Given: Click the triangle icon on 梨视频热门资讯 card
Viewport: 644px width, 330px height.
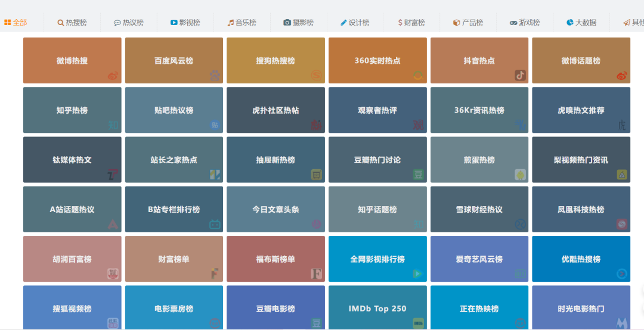Looking at the screenshot, I should 622,175.
